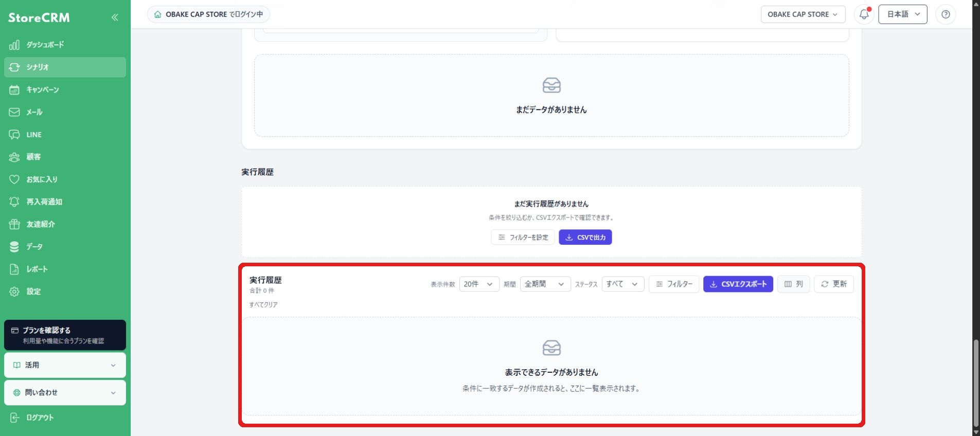Open the データ section
The width and height of the screenshot is (980, 436).
pyautogui.click(x=65, y=247)
